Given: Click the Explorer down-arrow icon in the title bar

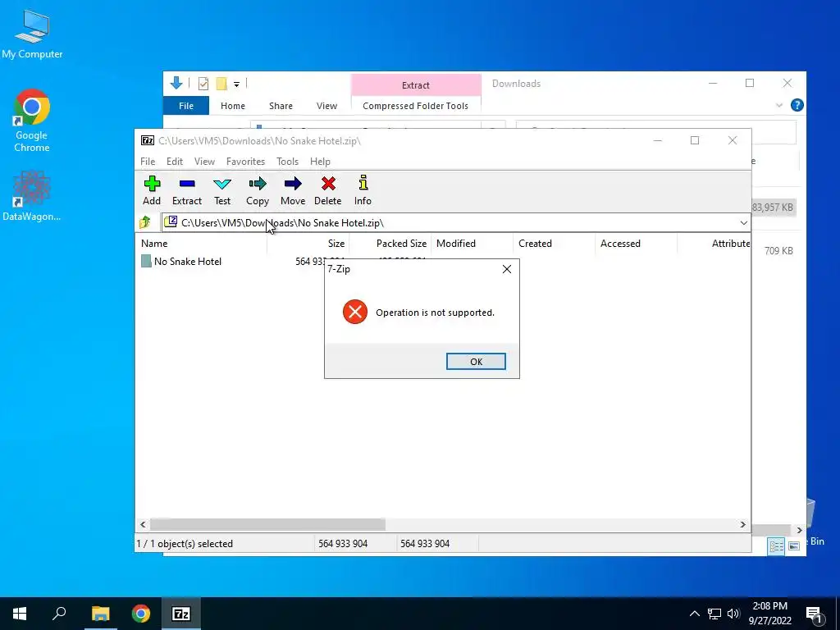Looking at the screenshot, I should tap(176, 83).
